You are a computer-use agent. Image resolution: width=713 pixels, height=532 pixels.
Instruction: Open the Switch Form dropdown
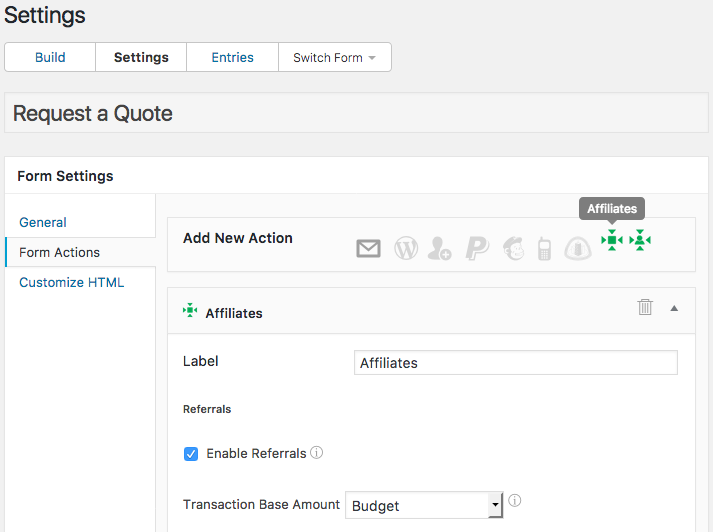335,57
